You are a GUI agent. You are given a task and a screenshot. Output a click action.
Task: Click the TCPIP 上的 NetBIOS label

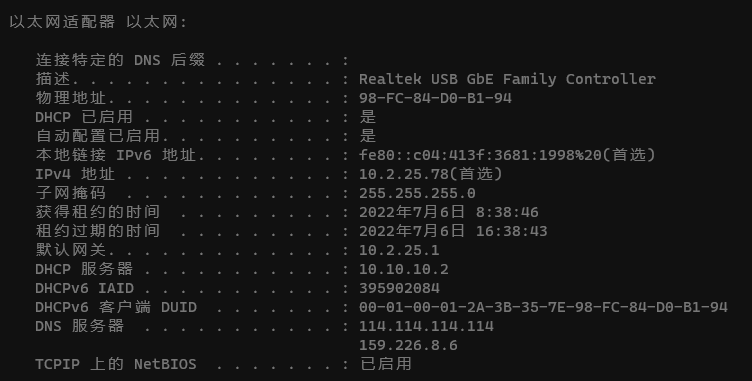(x=116, y=364)
